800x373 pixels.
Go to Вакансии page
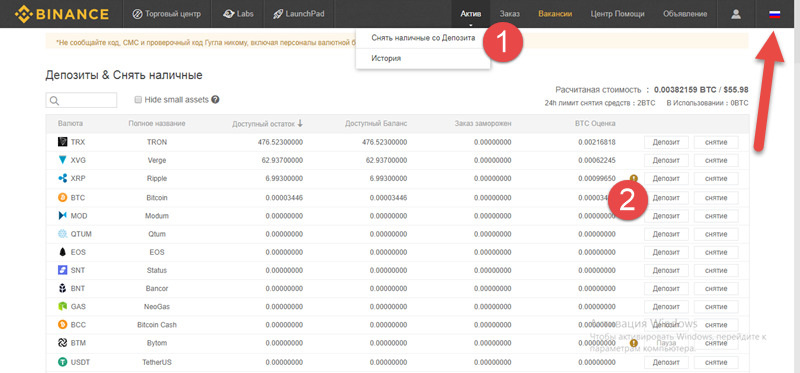click(x=555, y=14)
